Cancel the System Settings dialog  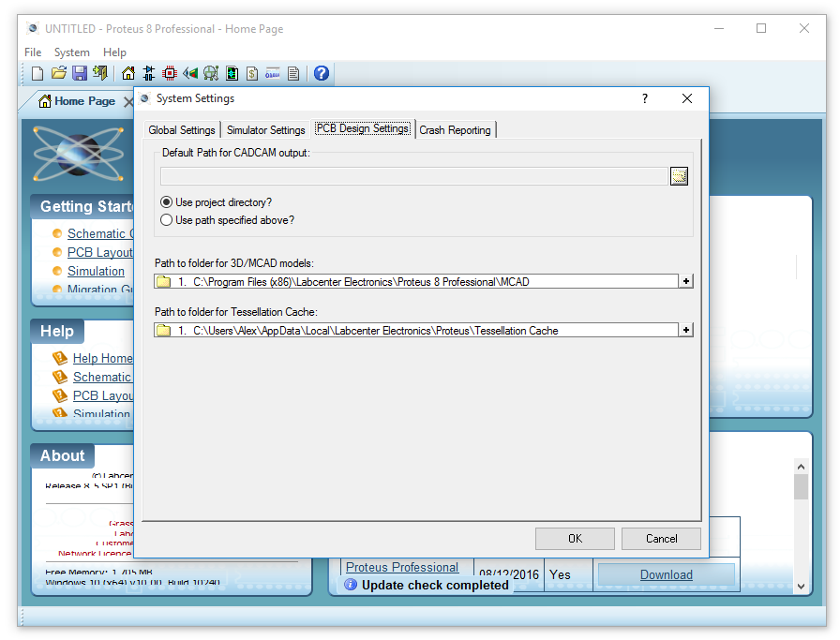click(x=661, y=539)
